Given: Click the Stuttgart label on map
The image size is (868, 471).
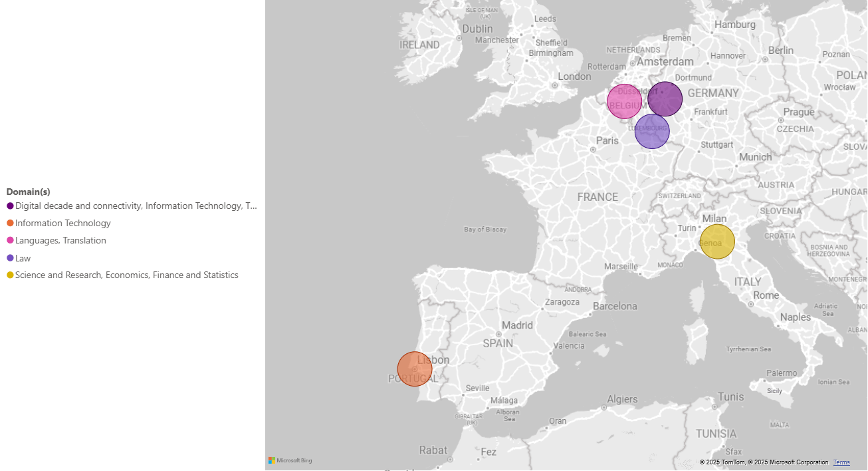Looking at the screenshot, I should 716,145.
